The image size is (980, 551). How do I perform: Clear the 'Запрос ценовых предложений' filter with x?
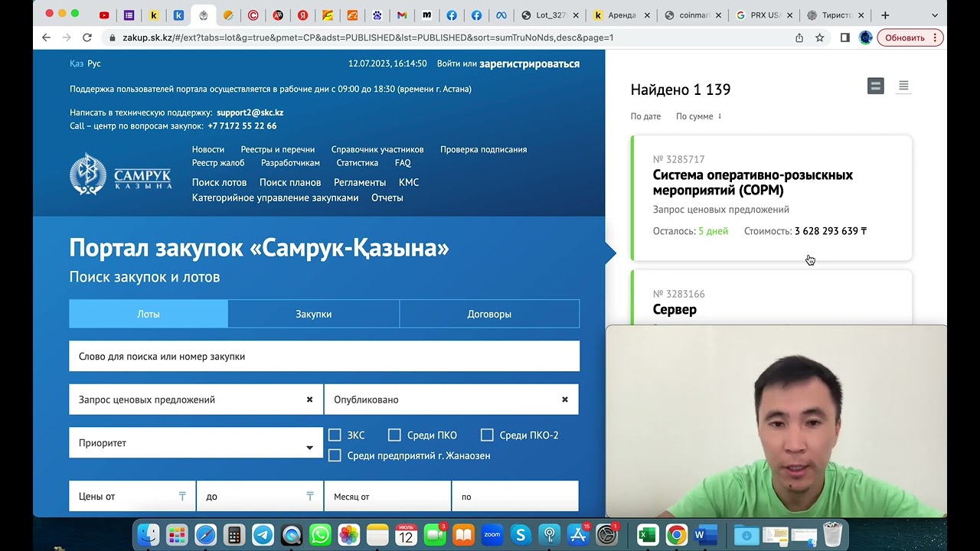[309, 399]
